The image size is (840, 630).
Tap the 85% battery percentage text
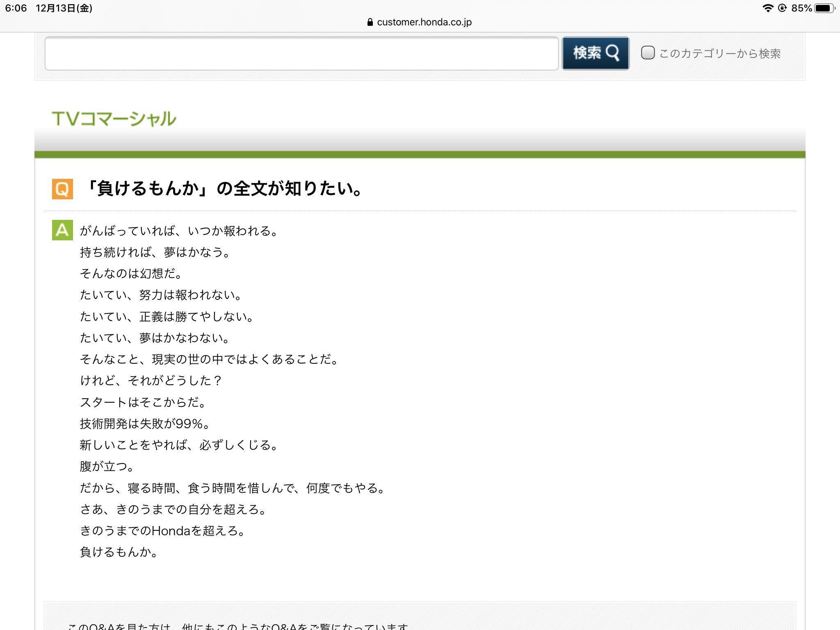pos(802,8)
